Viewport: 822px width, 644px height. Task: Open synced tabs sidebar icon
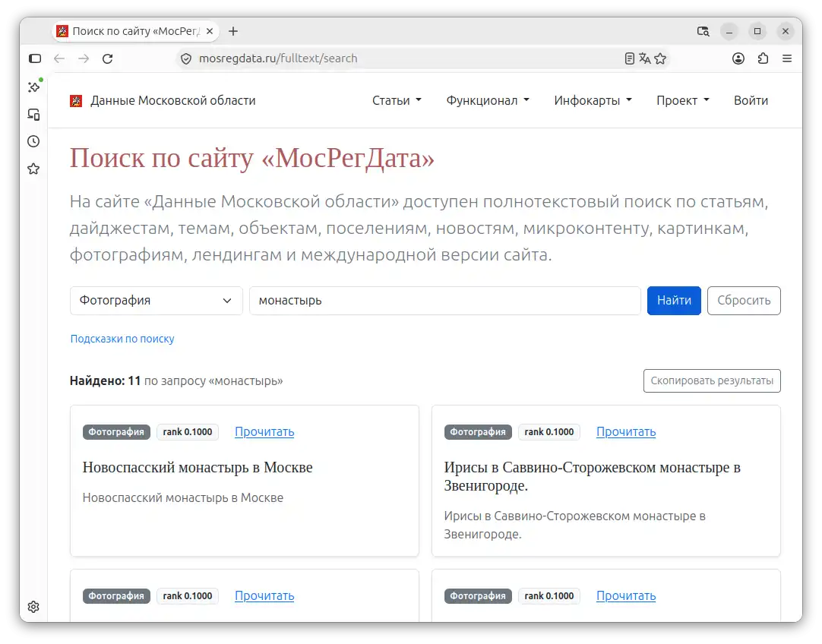[34, 114]
